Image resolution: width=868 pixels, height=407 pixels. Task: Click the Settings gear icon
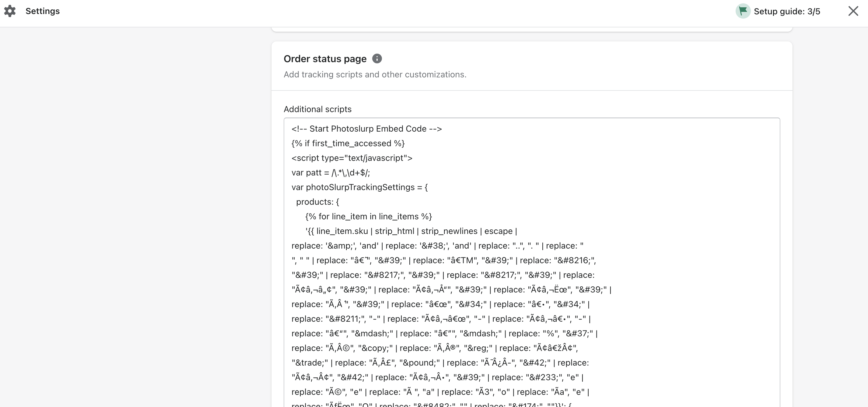coord(10,11)
